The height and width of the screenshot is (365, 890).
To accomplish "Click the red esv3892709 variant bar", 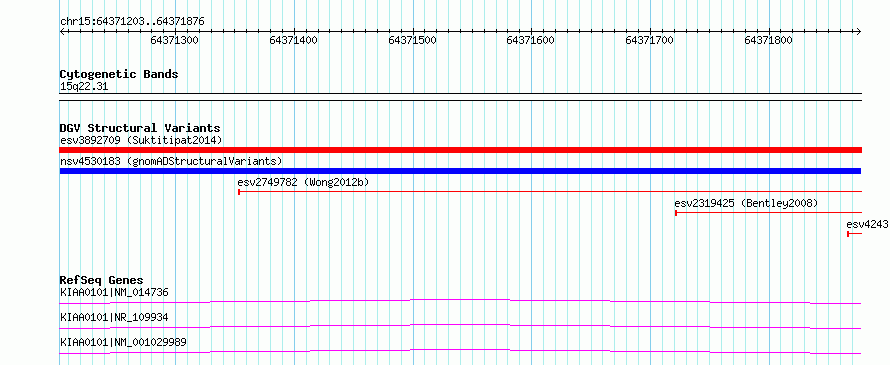I will point(460,150).
